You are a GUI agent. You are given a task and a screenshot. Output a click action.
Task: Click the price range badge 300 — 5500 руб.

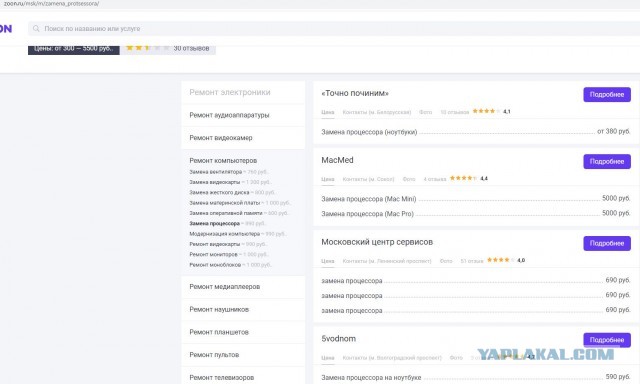(x=73, y=49)
